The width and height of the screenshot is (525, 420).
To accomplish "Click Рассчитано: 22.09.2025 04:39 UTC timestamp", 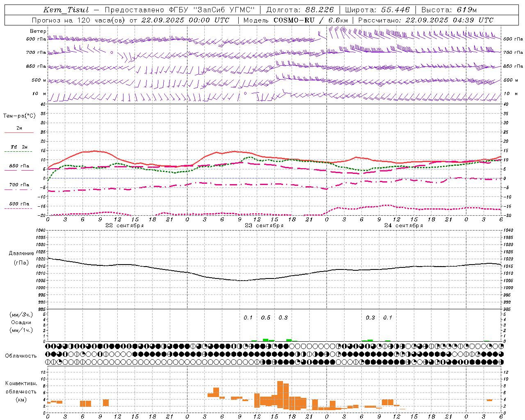I will tap(426, 20).
